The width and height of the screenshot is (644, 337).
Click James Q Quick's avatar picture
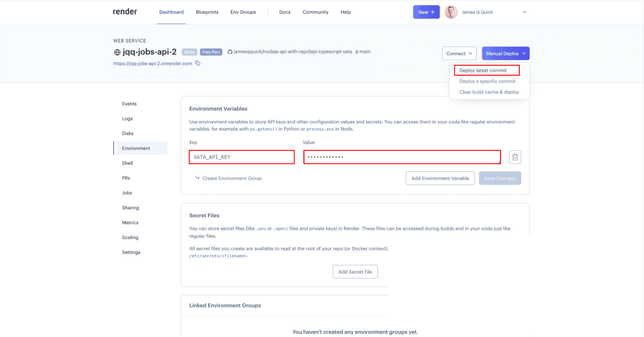[451, 12]
